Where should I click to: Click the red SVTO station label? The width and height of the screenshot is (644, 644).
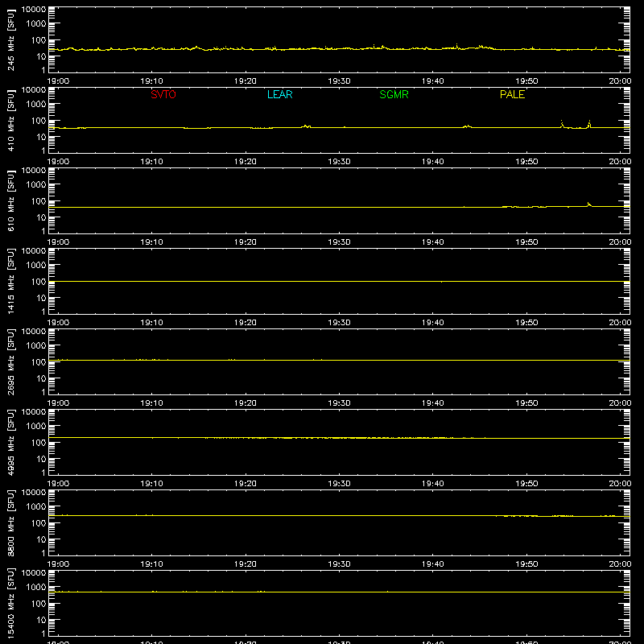pyautogui.click(x=163, y=94)
